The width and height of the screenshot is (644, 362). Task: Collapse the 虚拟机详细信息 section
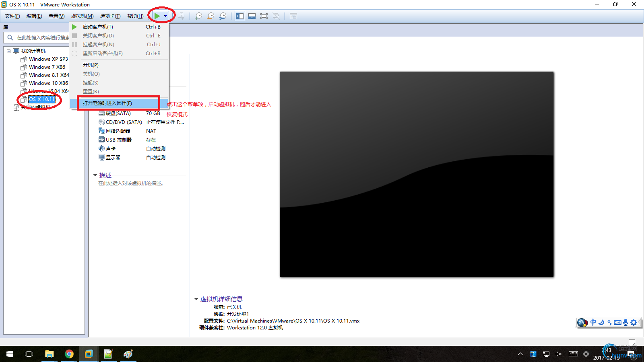pyautogui.click(x=196, y=299)
